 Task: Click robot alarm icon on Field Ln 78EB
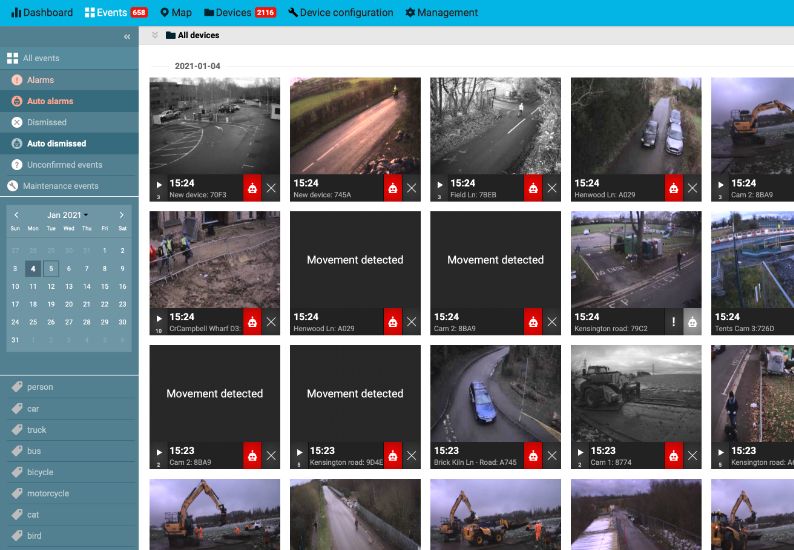tap(533, 188)
